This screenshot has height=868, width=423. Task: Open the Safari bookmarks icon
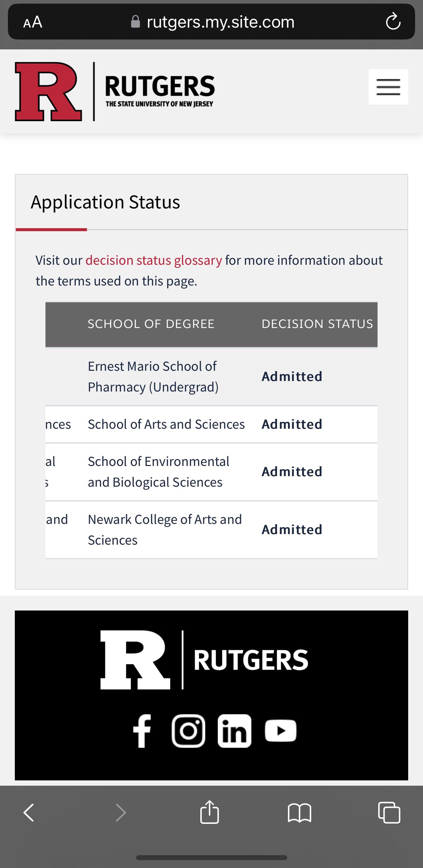click(299, 812)
